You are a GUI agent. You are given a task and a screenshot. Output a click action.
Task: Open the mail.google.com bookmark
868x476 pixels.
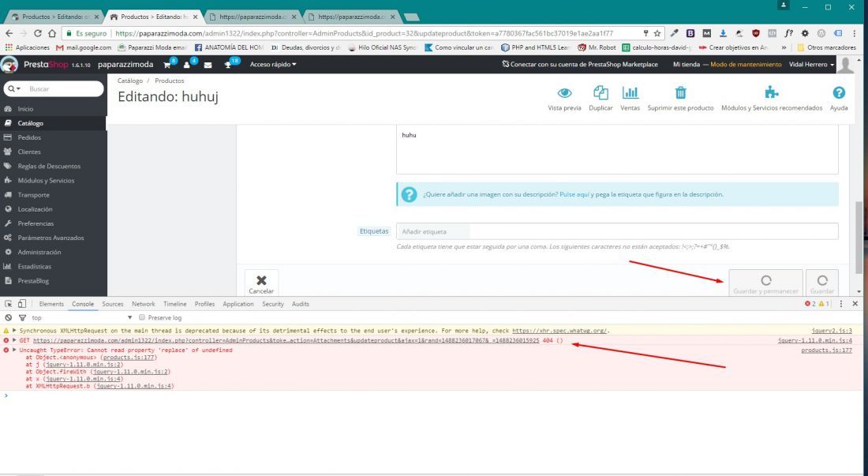coord(84,47)
